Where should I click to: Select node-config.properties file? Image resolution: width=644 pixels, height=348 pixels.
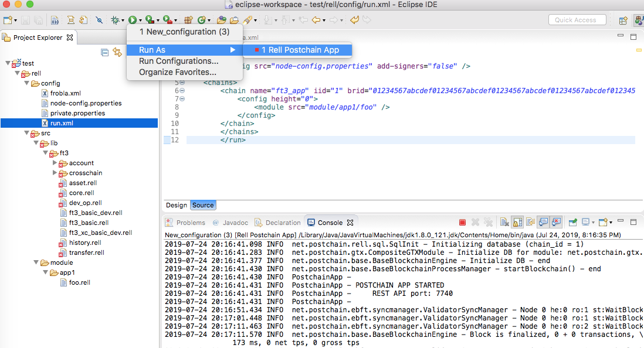(86, 103)
